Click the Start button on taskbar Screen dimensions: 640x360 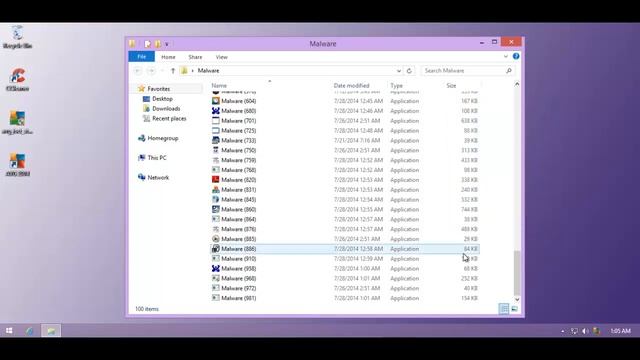coord(9,331)
